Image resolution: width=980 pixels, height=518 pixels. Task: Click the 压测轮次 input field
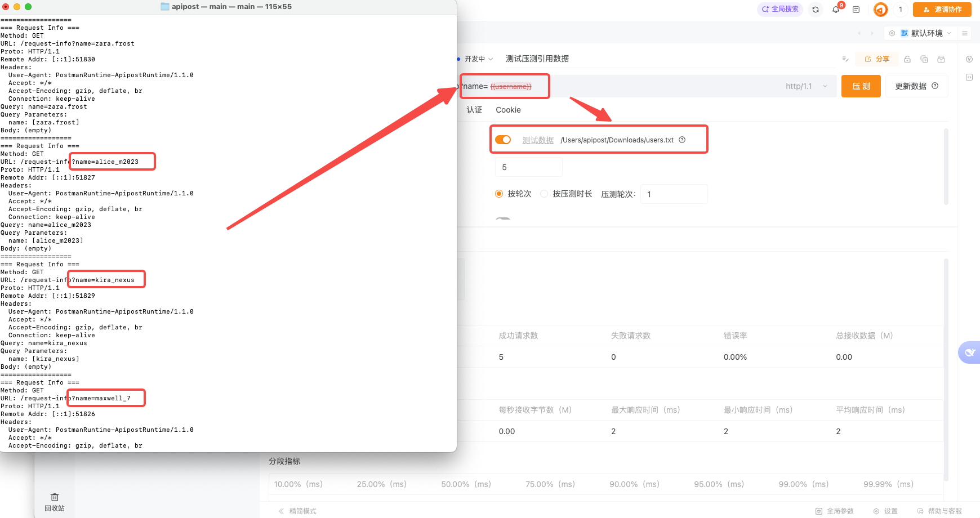pyautogui.click(x=674, y=194)
